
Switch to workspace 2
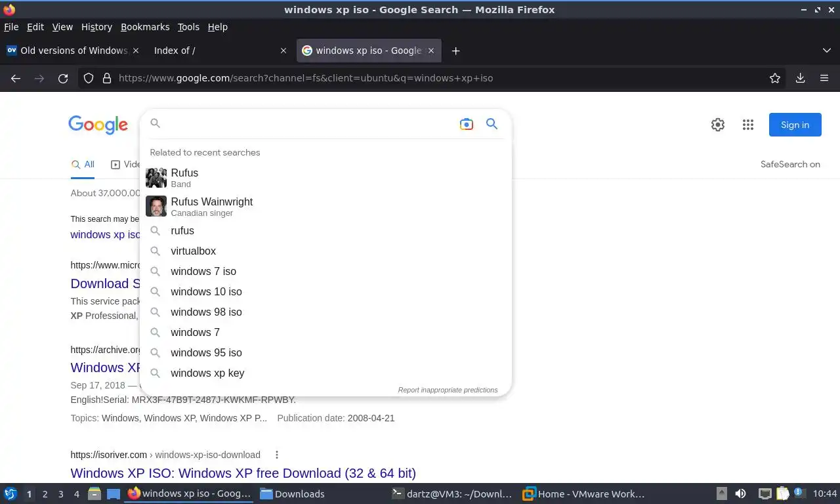[45, 494]
